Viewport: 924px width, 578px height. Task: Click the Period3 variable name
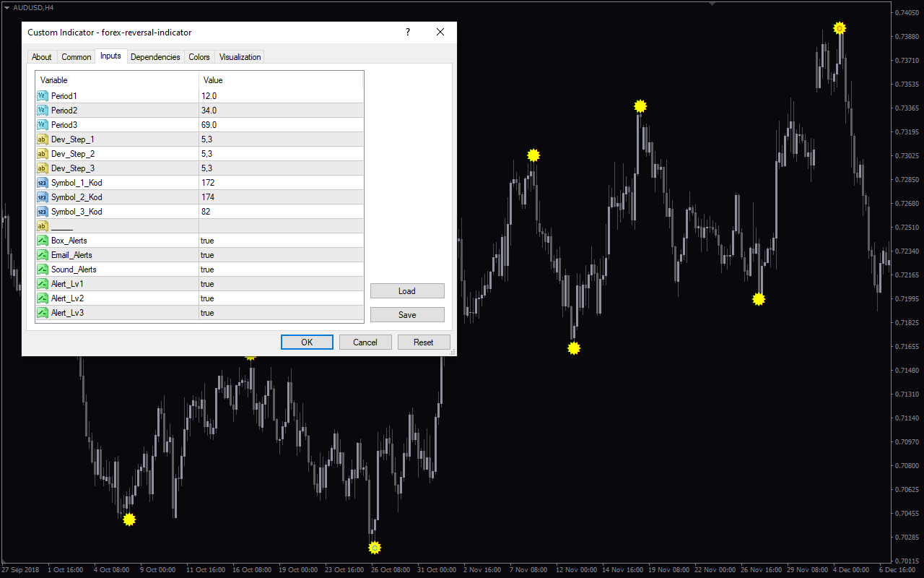[64, 125]
